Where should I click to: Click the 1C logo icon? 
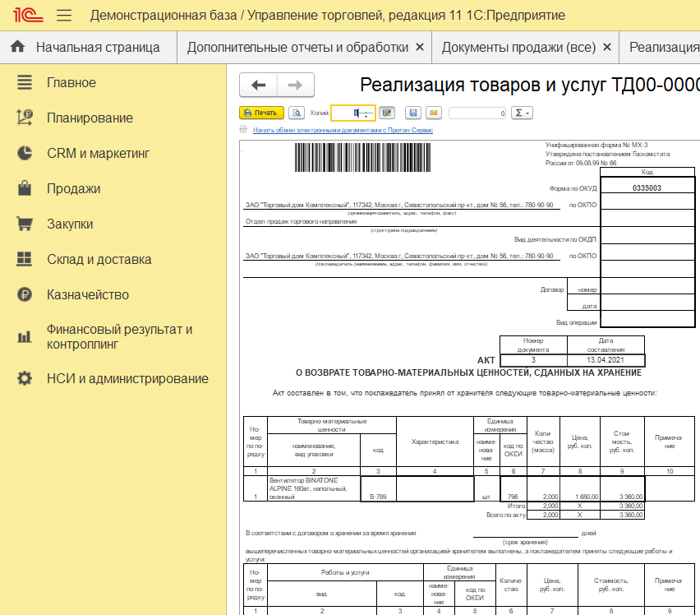pos(28,15)
